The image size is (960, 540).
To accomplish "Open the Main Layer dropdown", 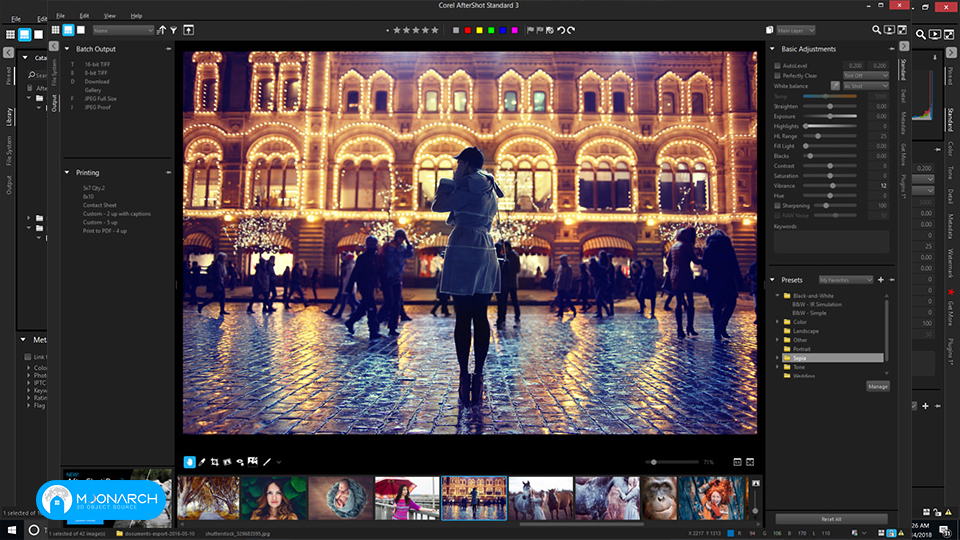I will 795,30.
